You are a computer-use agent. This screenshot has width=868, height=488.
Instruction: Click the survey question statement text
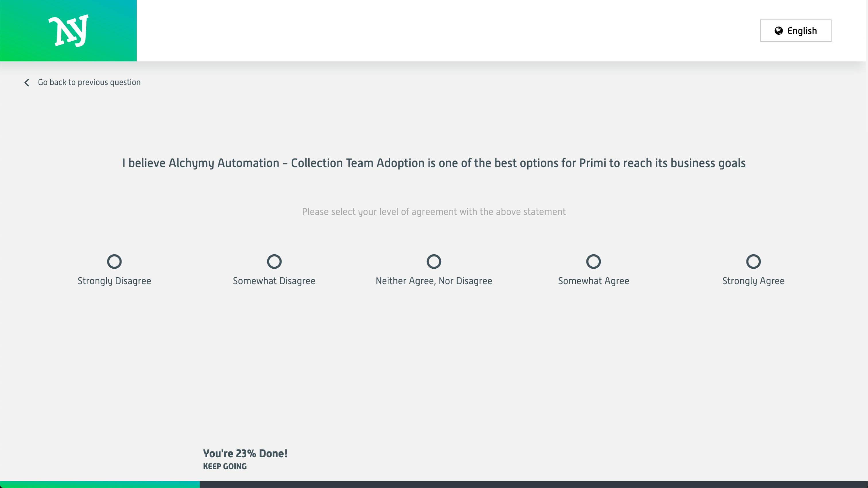(x=434, y=163)
